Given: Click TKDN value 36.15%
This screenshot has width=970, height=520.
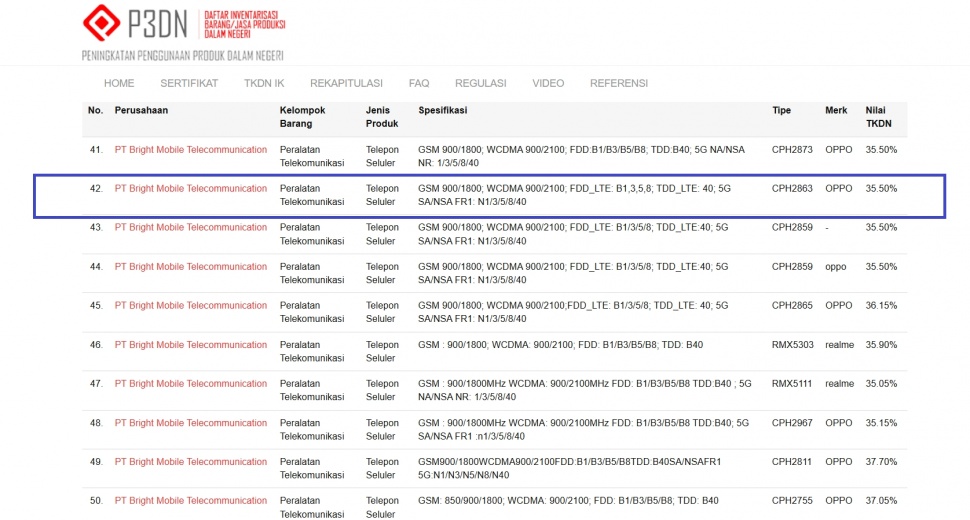Looking at the screenshot, I should point(881,305).
